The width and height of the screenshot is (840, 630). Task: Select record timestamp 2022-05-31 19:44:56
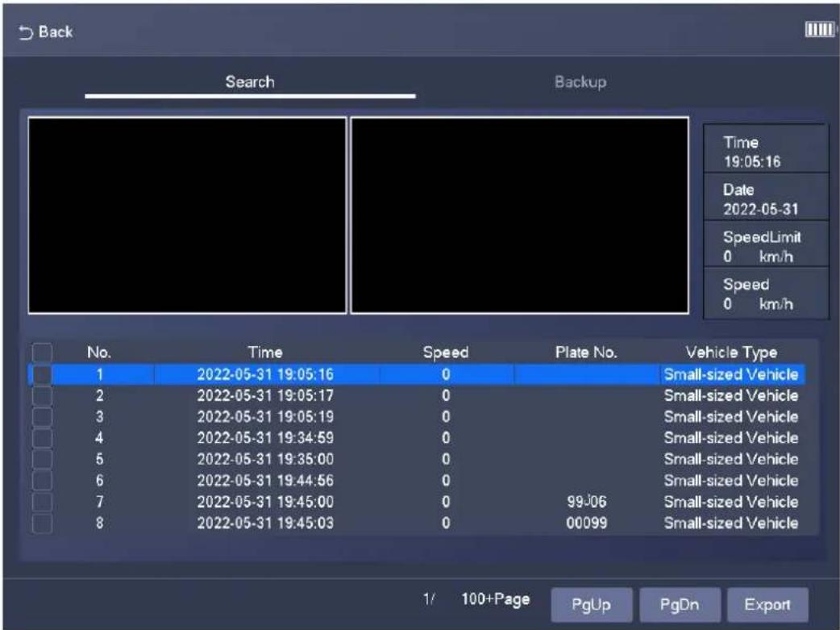(265, 481)
